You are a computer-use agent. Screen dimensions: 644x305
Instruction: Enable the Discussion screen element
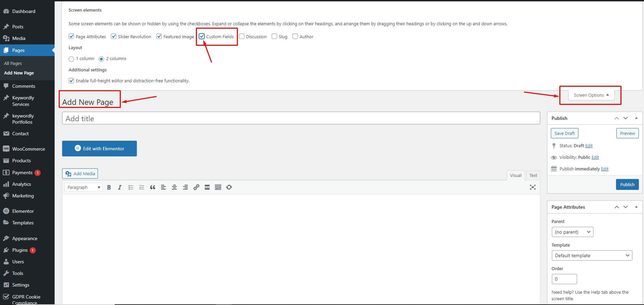242,36
